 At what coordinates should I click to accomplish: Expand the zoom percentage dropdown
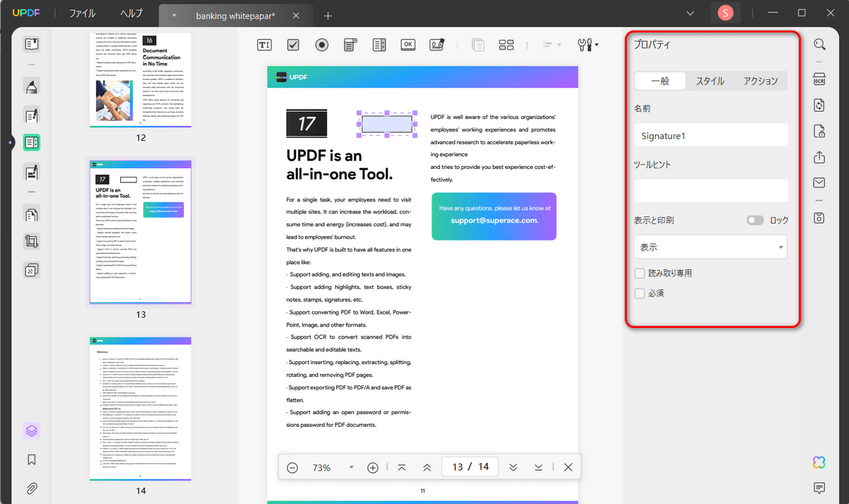pos(351,468)
